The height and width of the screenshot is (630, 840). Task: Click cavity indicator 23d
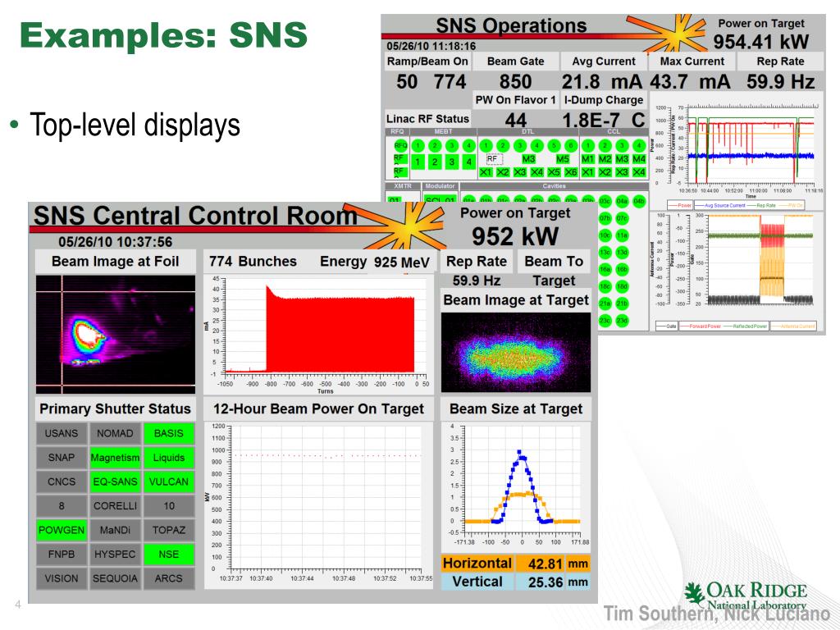coord(622,321)
